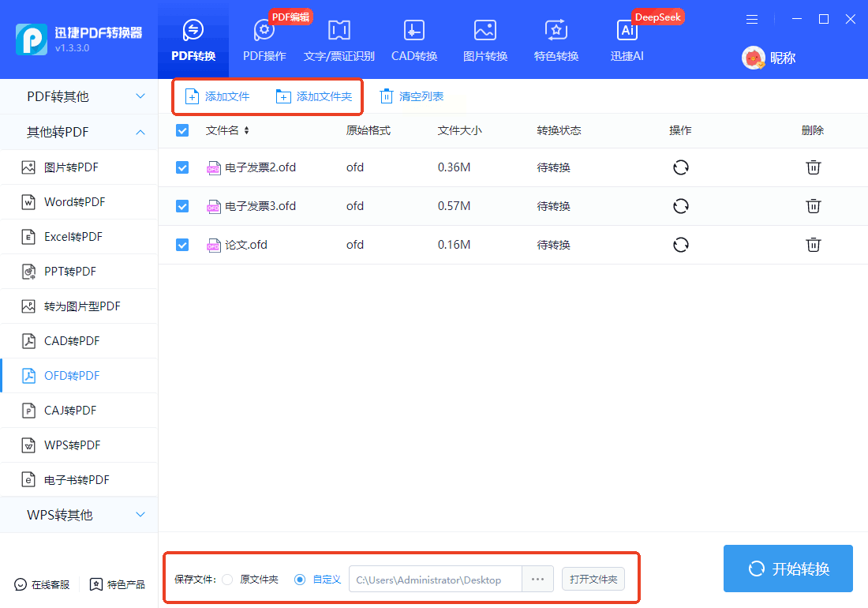The width and height of the screenshot is (868, 608).
Task: Uncheck the 电子发票3.ofd checkbox
Action: [x=182, y=206]
